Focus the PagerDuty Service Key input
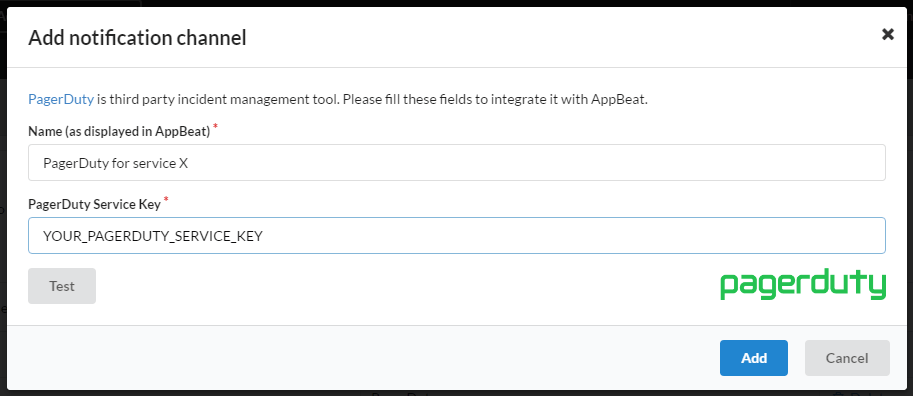Image resolution: width=913 pixels, height=396 pixels. click(456, 235)
